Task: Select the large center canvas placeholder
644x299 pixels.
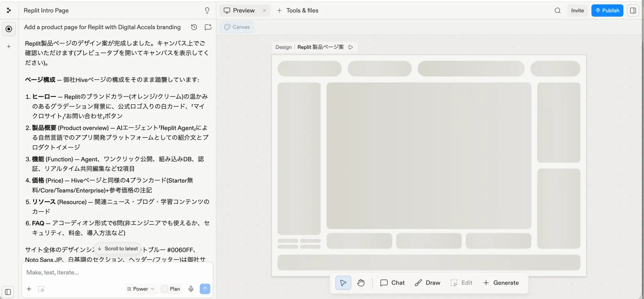Action: click(429, 156)
